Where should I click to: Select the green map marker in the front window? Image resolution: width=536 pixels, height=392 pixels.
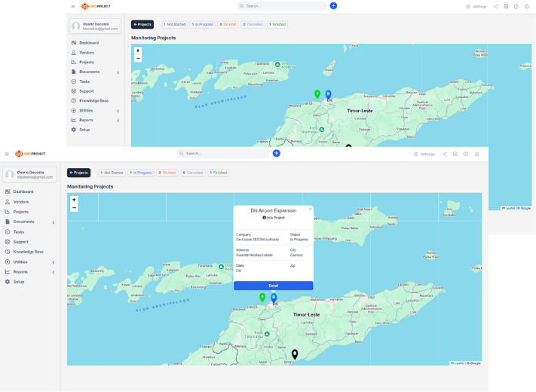coord(262,297)
